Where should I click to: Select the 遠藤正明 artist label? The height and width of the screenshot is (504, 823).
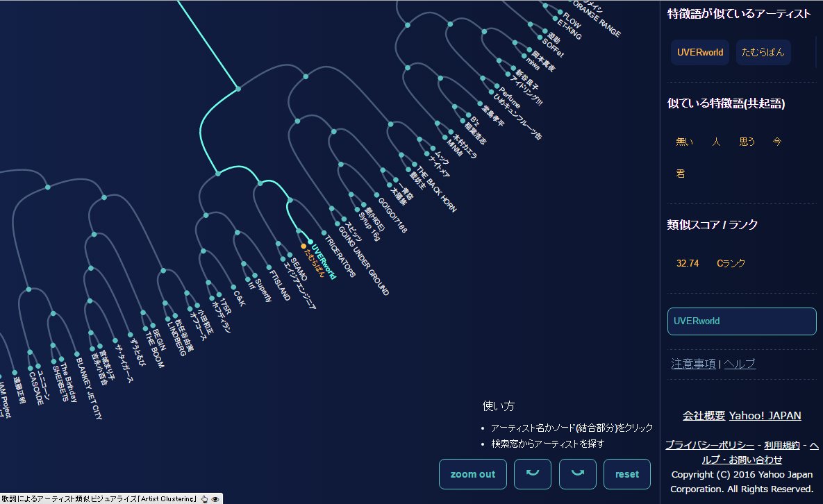point(19,389)
